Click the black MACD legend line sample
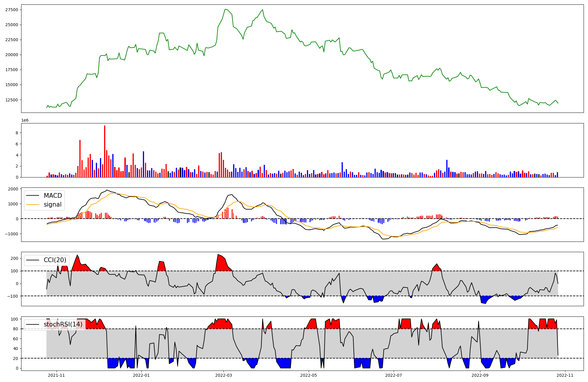Viewport: 588px width, 382px height. click(x=33, y=196)
